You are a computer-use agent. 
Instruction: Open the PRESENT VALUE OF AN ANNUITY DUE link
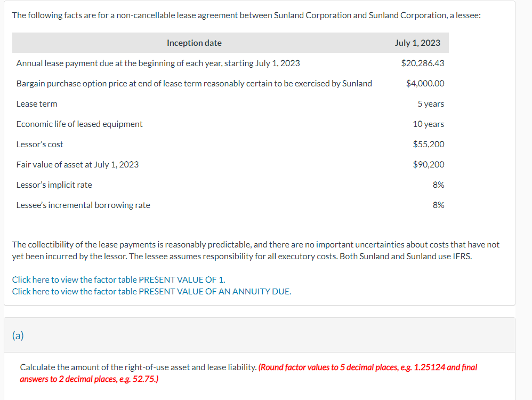coord(152,292)
